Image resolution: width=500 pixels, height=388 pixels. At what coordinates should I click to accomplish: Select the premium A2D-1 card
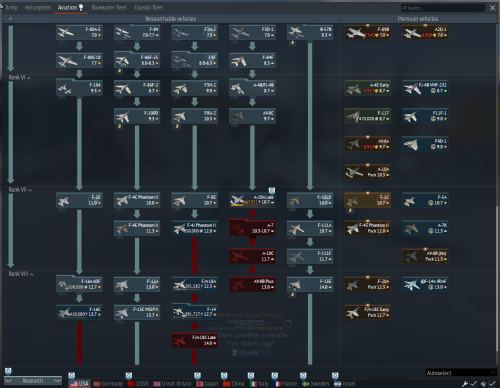(x=425, y=32)
